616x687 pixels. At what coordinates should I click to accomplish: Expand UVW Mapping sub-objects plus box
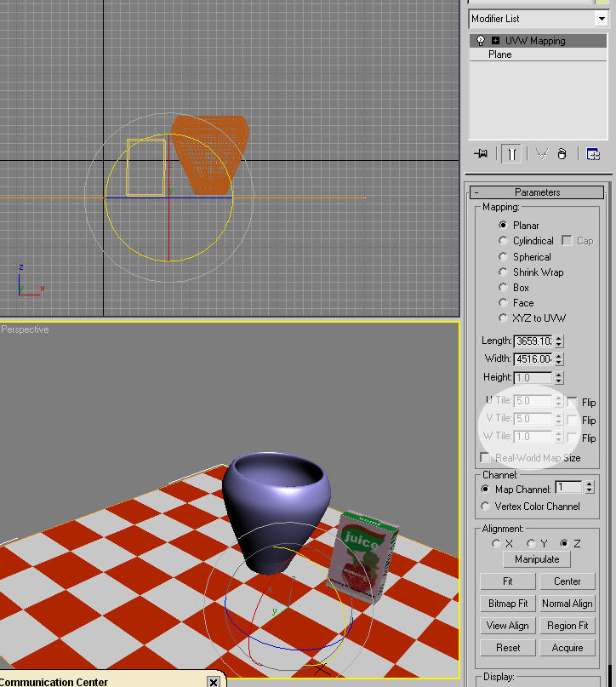[495, 41]
